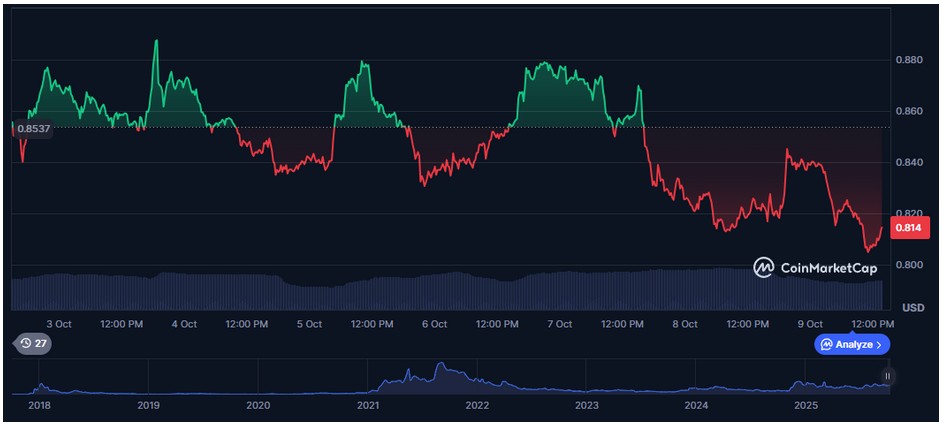The image size is (942, 425).
Task: Click the 0.800 price axis label
Action: [909, 265]
